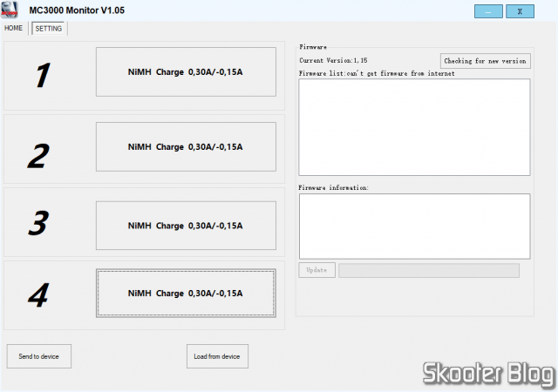This screenshot has width=558, height=392.
Task: Select the SETTING tab
Action: point(49,29)
